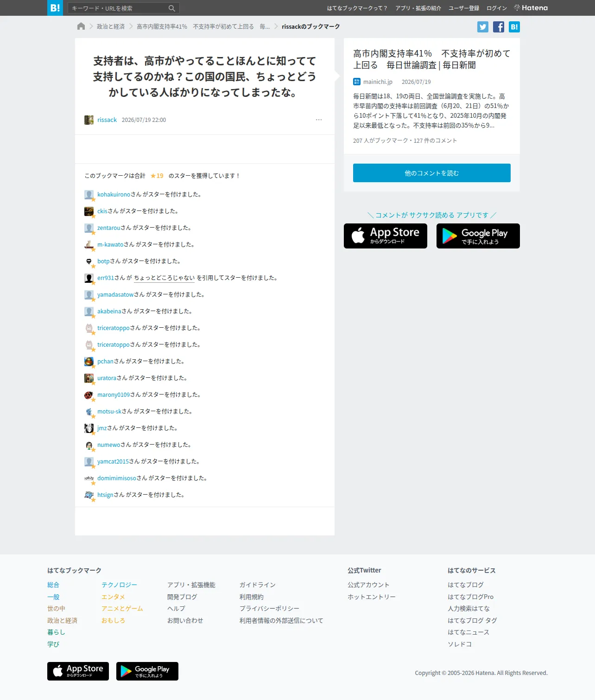Open はてなブックマークって？ in top bar
The image size is (595, 700).
click(x=357, y=8)
